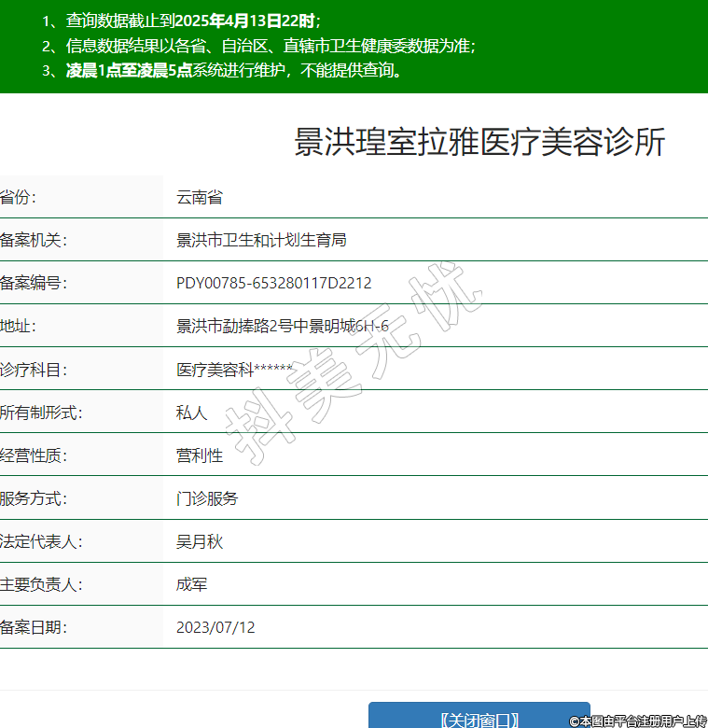The height and width of the screenshot is (728, 708).
Task: Click the 备案日期 field label
Action: click(x=34, y=627)
